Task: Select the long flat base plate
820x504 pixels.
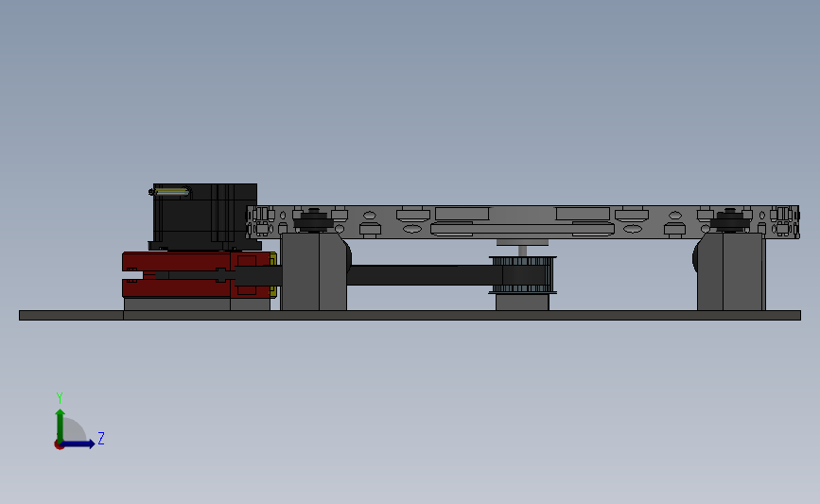Action: pyautogui.click(x=410, y=315)
